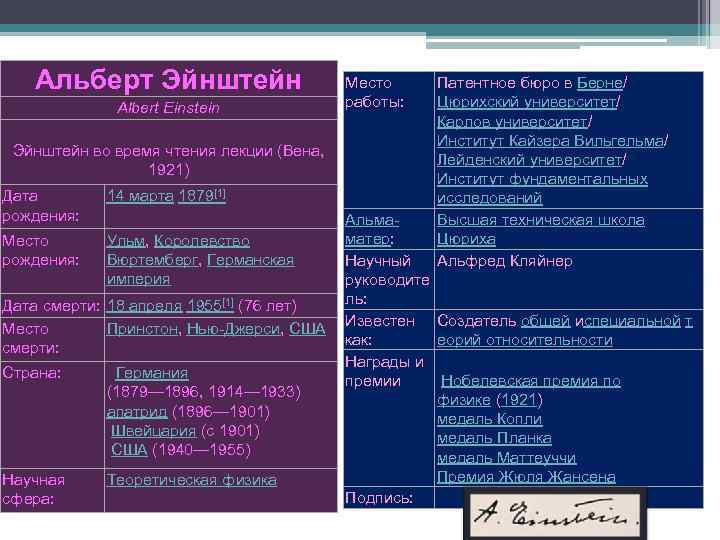Image resolution: width=720 pixels, height=540 pixels.
Task: Follow 'Премия Жюля Жансена' link
Action: coord(526,477)
